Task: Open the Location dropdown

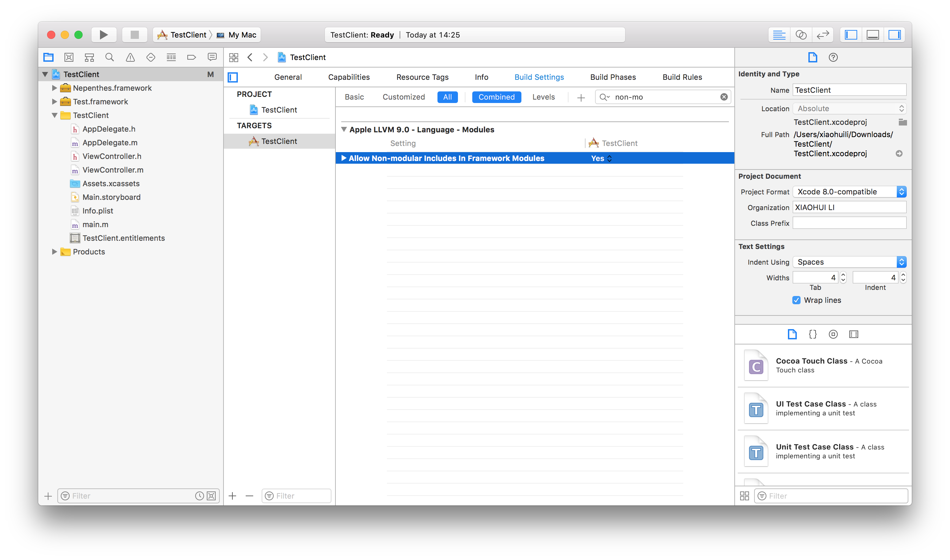Action: 849,109
